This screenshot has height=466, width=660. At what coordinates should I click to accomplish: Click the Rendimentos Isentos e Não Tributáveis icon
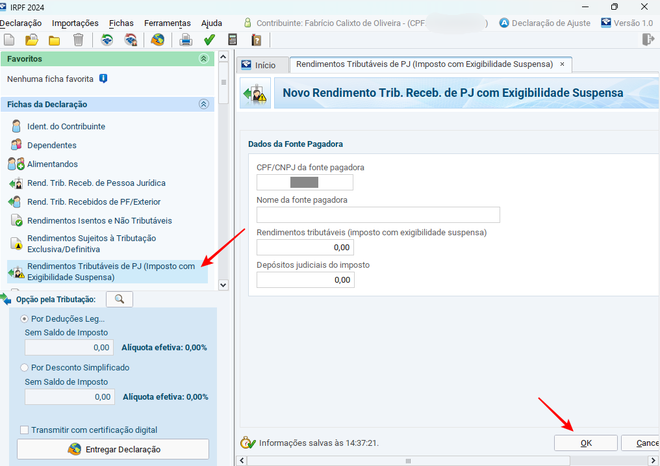tap(16, 220)
